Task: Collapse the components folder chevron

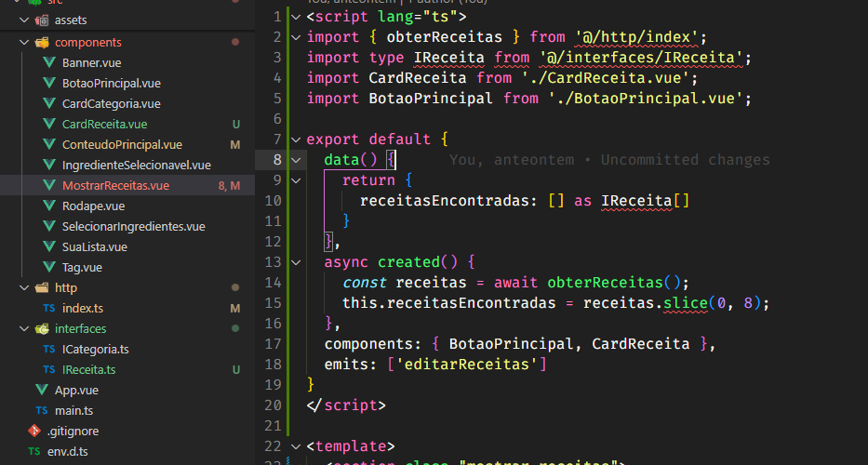Action: [x=24, y=43]
